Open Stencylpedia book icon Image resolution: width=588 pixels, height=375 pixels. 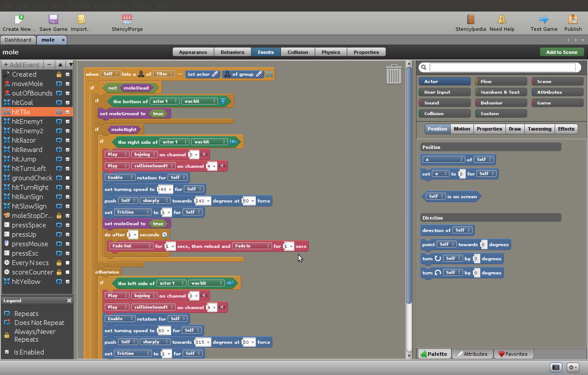(x=471, y=19)
